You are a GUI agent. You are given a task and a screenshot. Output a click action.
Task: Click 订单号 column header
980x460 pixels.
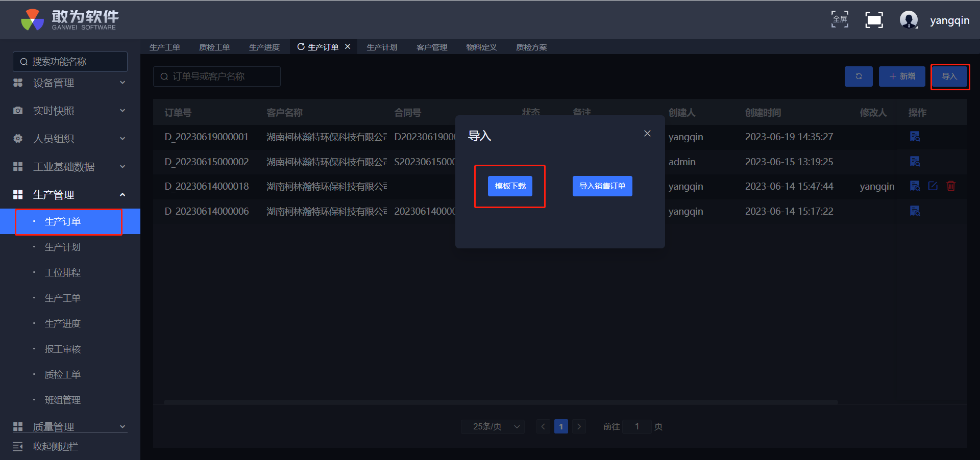pyautogui.click(x=178, y=112)
